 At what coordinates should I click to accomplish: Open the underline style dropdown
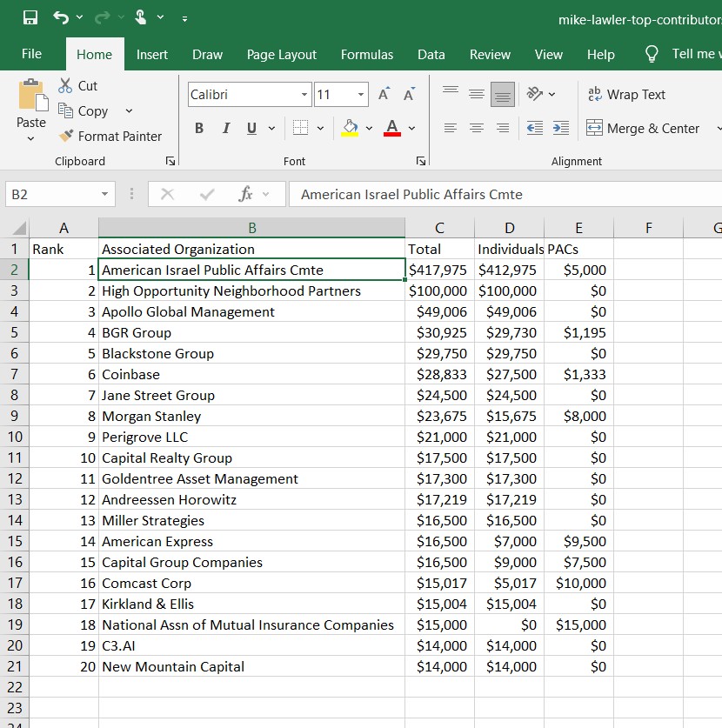click(x=271, y=128)
